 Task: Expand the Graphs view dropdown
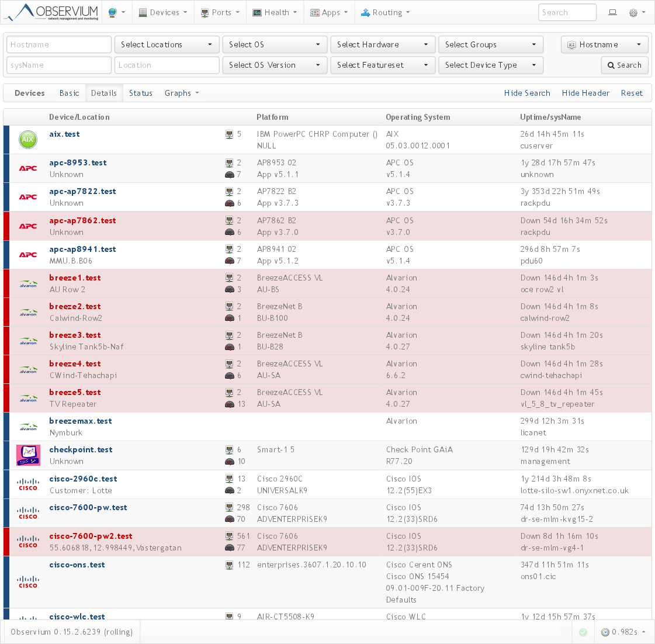click(x=182, y=93)
